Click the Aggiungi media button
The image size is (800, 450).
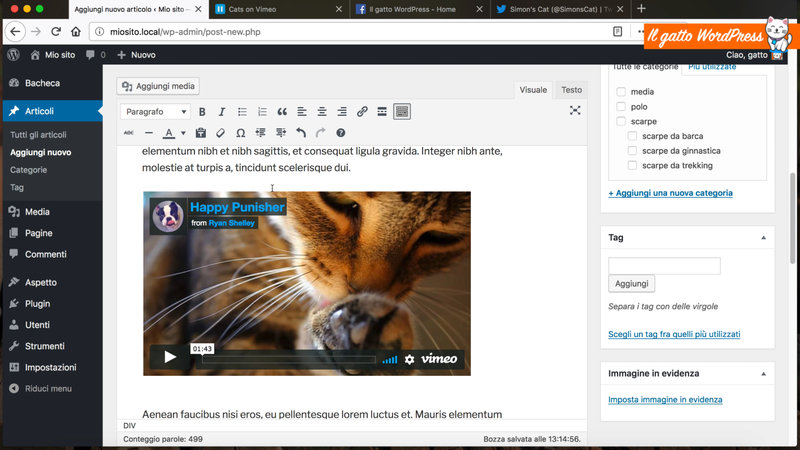point(158,86)
